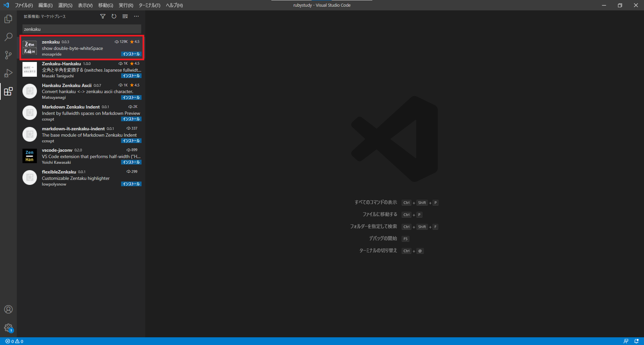
Task: Open the Manage gear icon
Action: tap(8, 328)
